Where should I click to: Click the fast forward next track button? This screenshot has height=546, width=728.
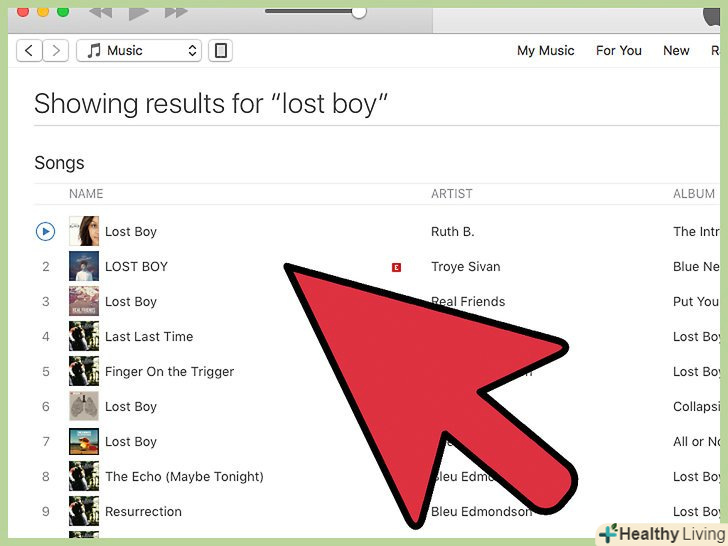176,13
